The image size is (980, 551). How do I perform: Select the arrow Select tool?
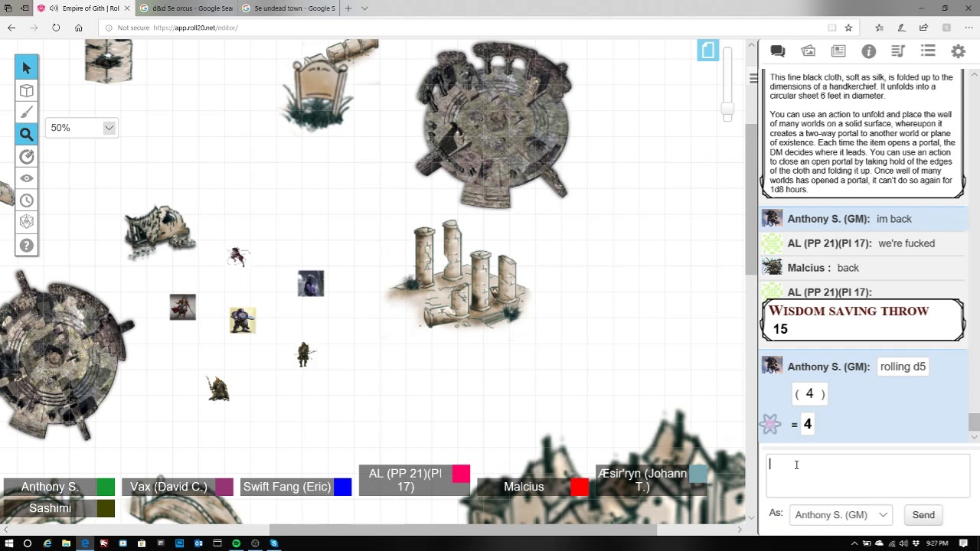click(27, 68)
